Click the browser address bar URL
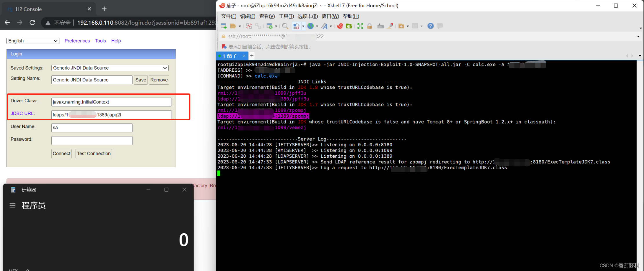This screenshot has height=271, width=644. 146,23
